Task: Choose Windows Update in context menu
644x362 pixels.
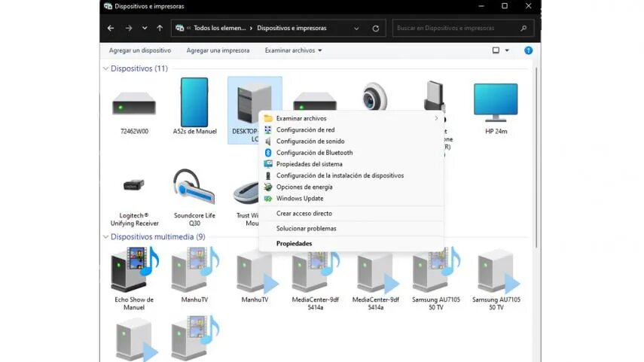Action: pos(351,199)
